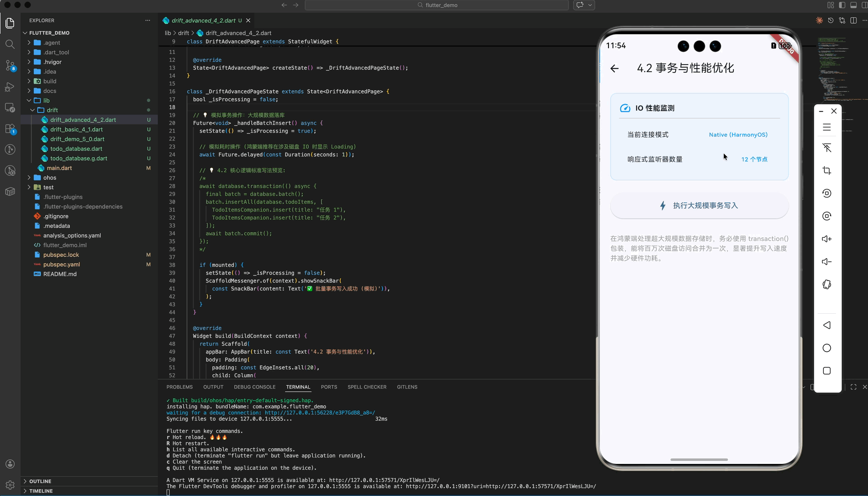868x496 pixels.
Task: Expand the OUTLINE section
Action: tap(40, 481)
